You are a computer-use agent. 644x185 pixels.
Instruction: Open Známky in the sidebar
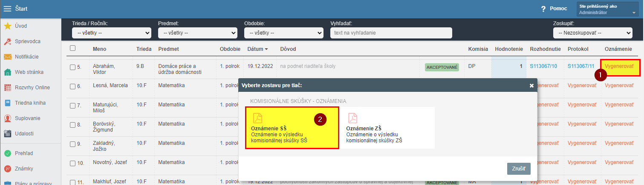point(24,169)
